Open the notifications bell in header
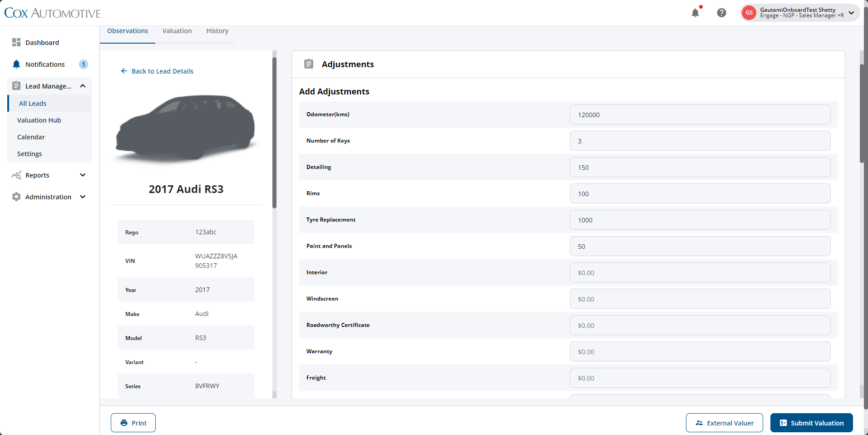Image resolution: width=868 pixels, height=435 pixels. point(695,13)
